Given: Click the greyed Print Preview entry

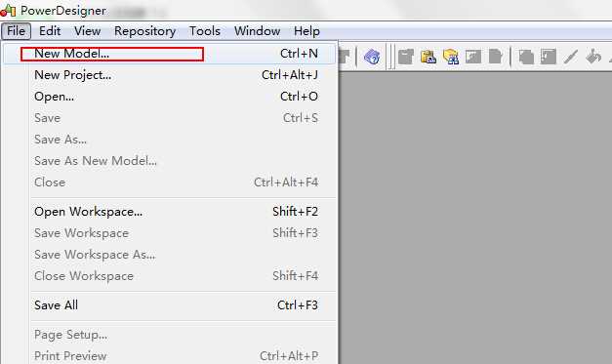Looking at the screenshot, I should coord(170,355).
